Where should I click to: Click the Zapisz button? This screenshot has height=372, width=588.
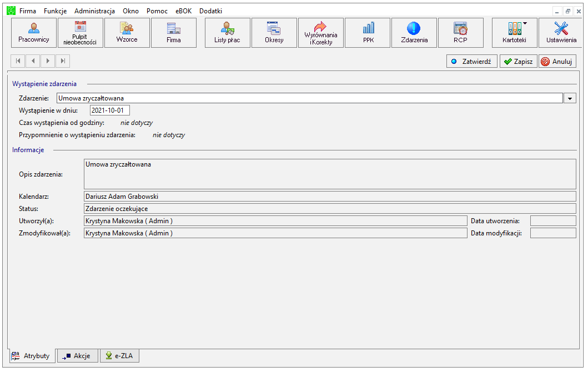[x=518, y=61]
